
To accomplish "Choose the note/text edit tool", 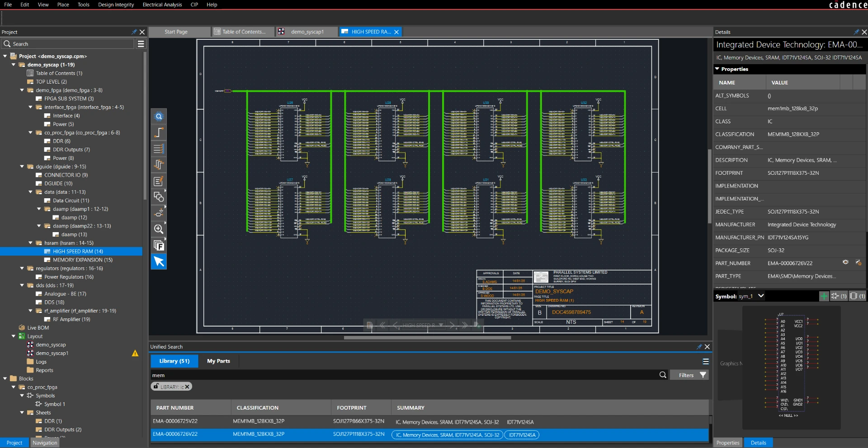I will (x=159, y=181).
